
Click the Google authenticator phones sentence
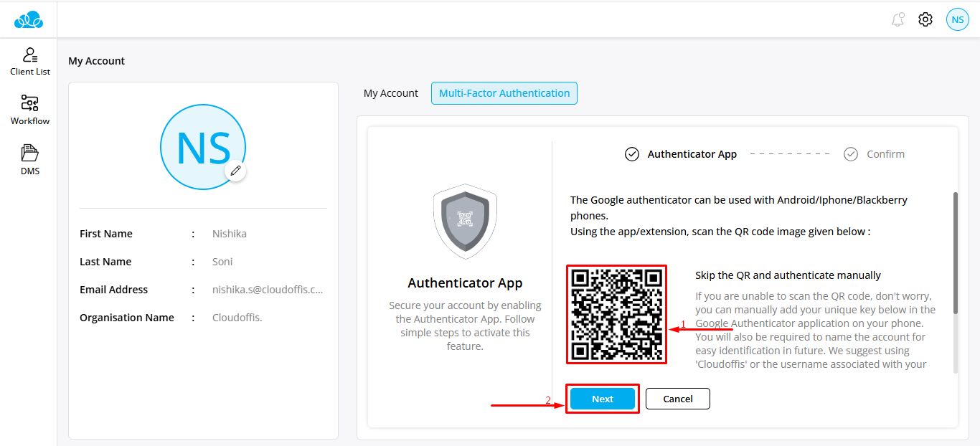(739, 207)
